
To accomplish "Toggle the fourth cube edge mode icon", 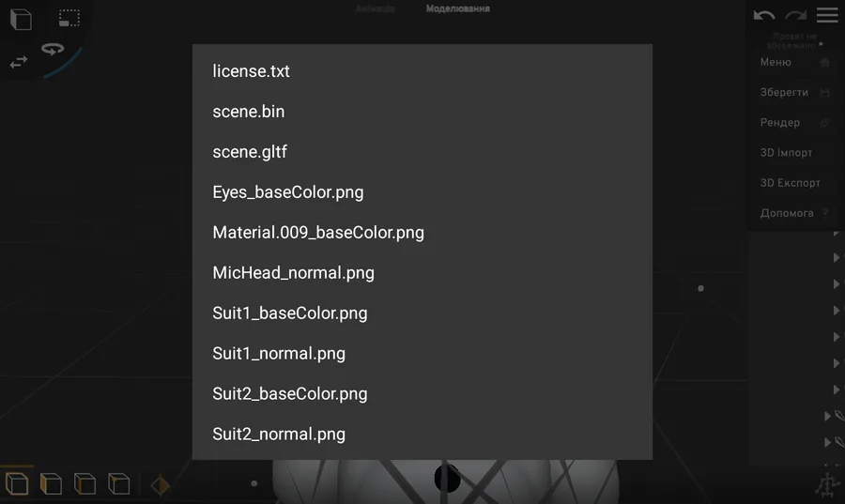I will coord(118,483).
